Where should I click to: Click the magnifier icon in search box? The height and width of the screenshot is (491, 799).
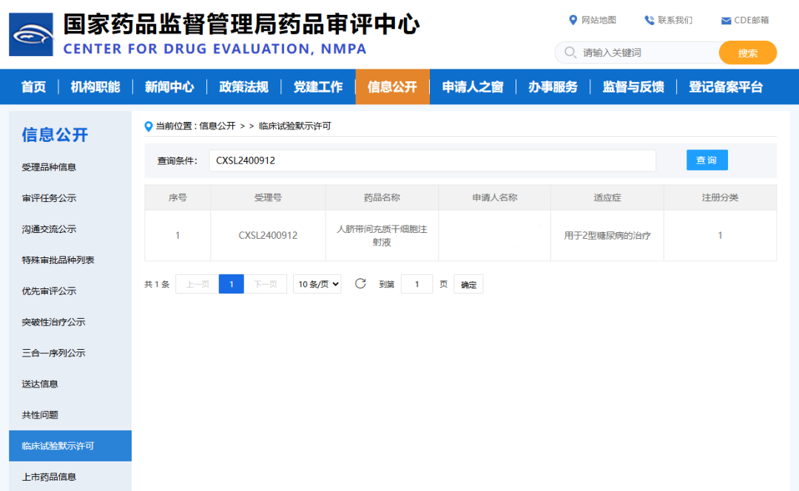tap(570, 52)
